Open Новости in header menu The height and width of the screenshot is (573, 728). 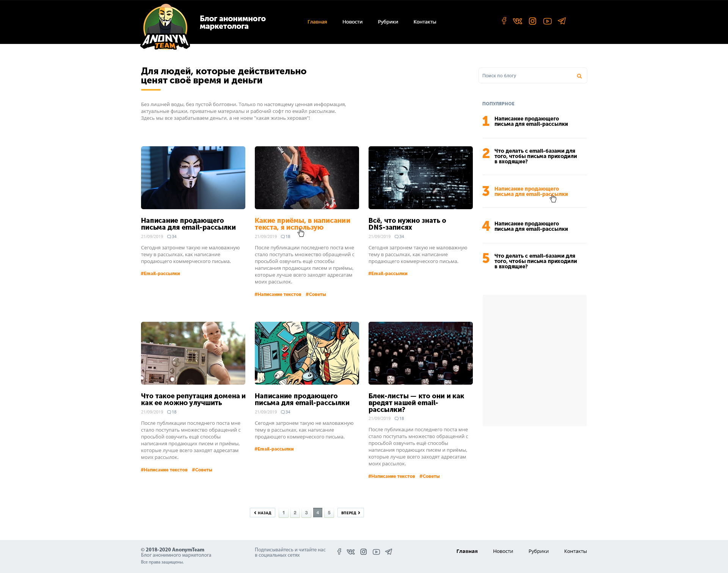352,22
